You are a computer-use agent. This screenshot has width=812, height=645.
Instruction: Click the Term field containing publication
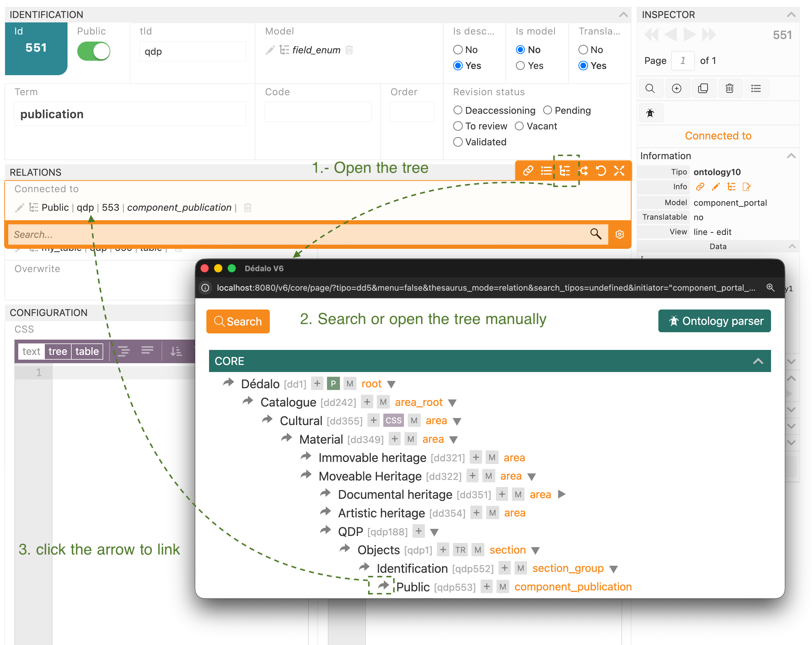click(x=130, y=114)
